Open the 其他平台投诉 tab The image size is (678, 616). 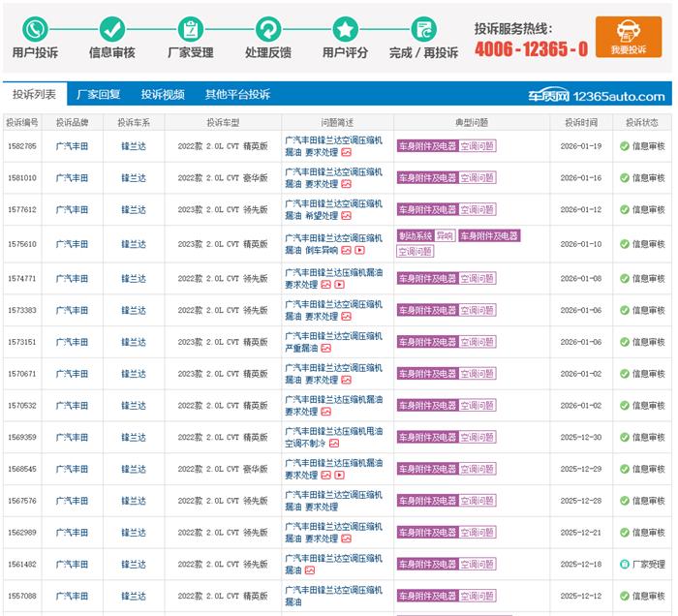[x=237, y=95]
